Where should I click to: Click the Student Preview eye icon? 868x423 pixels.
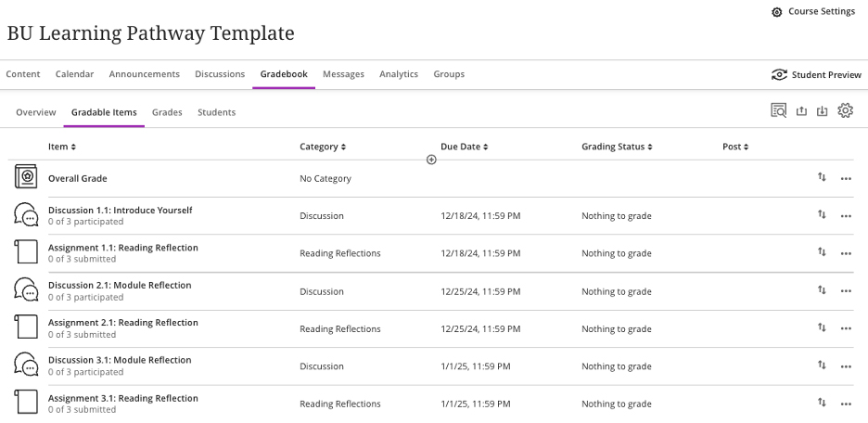pyautogui.click(x=779, y=75)
